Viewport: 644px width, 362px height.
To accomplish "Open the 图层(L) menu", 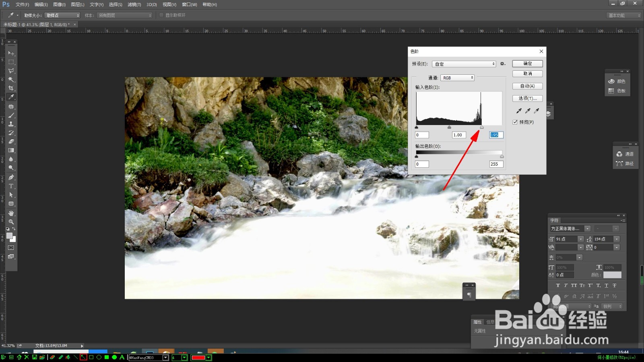I will click(78, 4).
